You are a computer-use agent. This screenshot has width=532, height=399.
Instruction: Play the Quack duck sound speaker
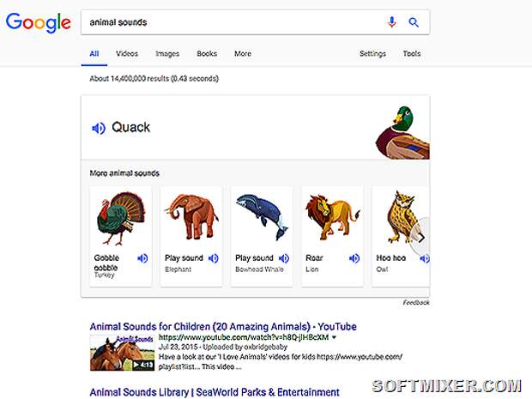[99, 128]
